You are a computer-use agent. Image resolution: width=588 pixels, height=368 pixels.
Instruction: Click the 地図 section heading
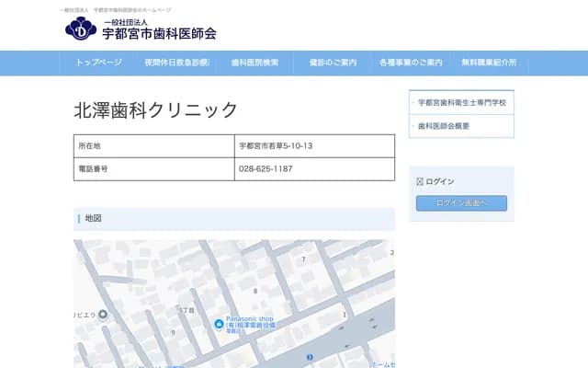click(x=94, y=218)
